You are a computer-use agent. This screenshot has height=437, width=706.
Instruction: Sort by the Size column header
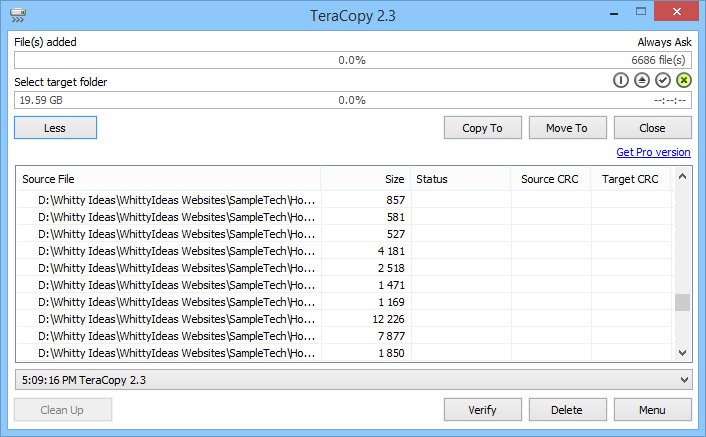[366, 179]
